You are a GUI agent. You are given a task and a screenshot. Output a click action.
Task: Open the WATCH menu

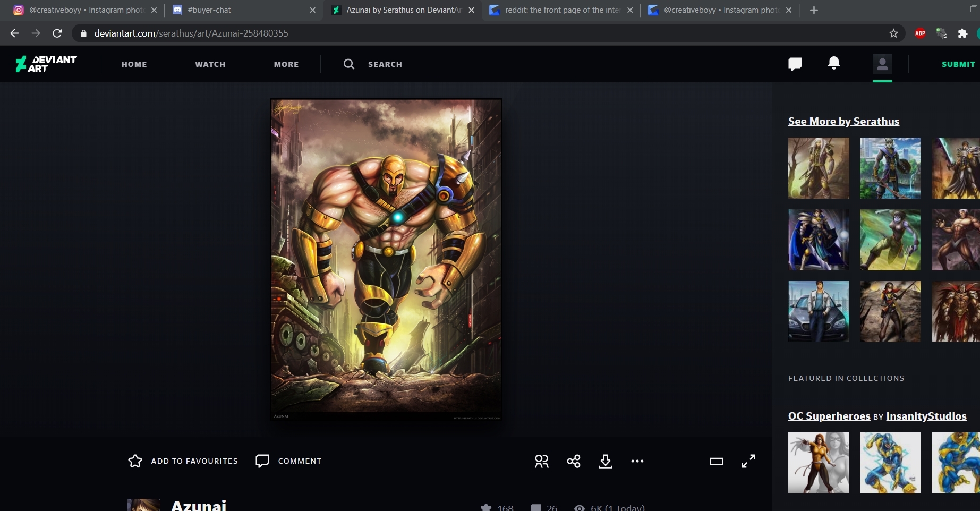coord(210,64)
